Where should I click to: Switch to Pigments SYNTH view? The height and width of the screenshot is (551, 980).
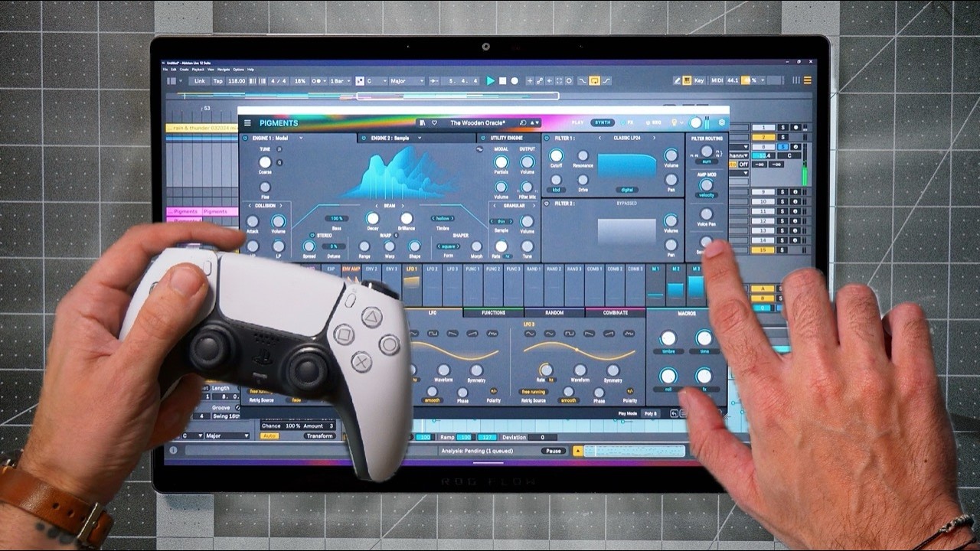pyautogui.click(x=603, y=122)
